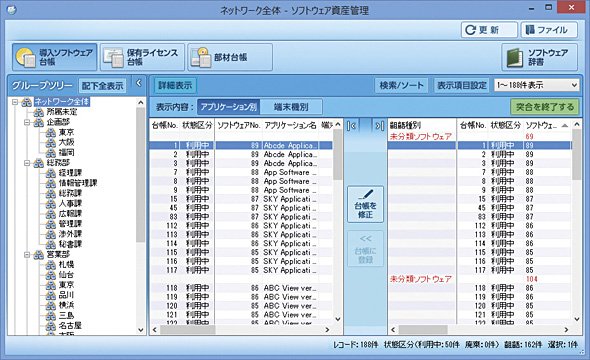Image resolution: width=590 pixels, height=360 pixels.
Task: Collapse the ネットワーク全体 tree node
Action: 15,102
